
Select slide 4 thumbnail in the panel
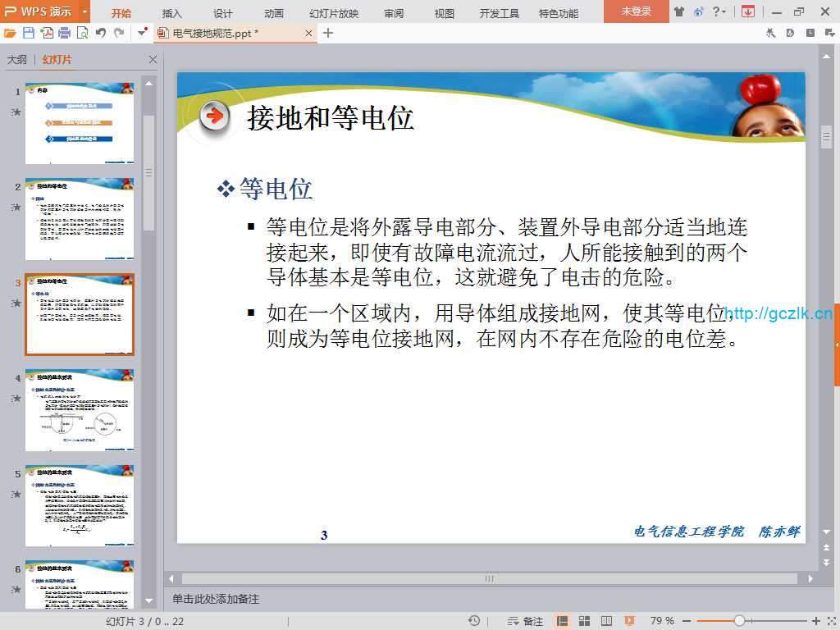pos(80,410)
